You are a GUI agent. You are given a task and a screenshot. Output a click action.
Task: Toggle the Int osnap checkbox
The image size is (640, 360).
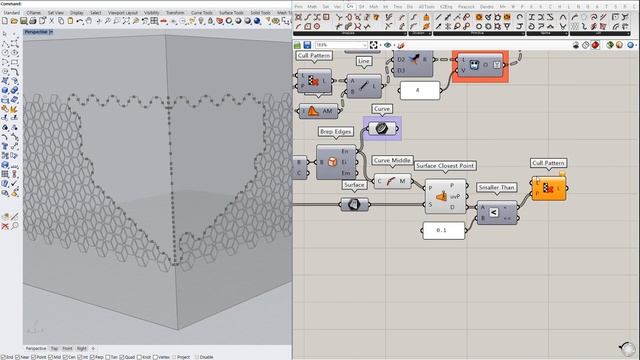pos(80,357)
